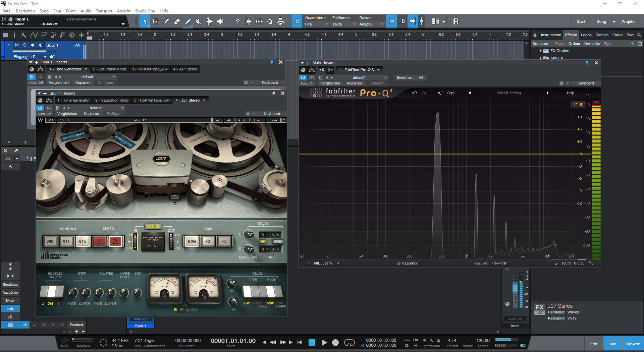Switch to the Loops tab in browser
This screenshot has width=644, height=352.
pos(586,35)
